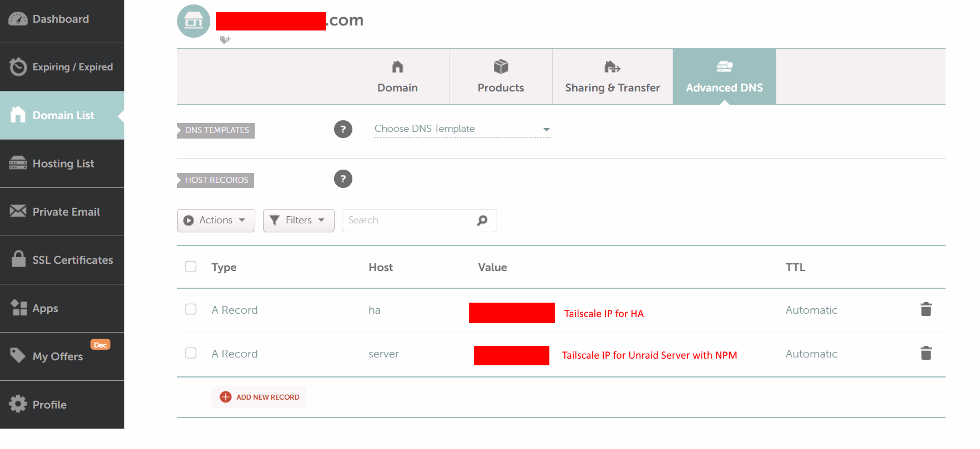The image size is (980, 449).
Task: Open the Products tab
Action: [x=501, y=76]
